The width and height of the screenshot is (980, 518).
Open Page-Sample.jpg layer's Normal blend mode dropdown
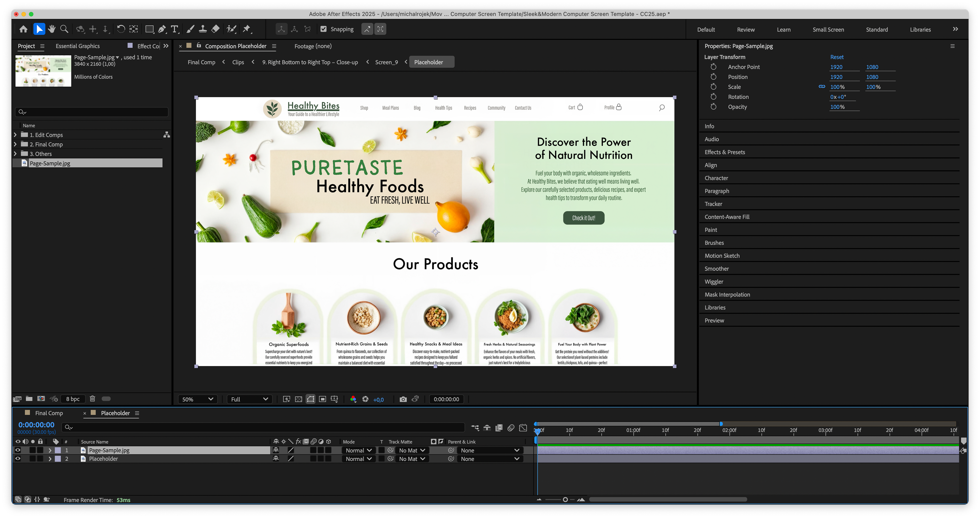click(358, 450)
